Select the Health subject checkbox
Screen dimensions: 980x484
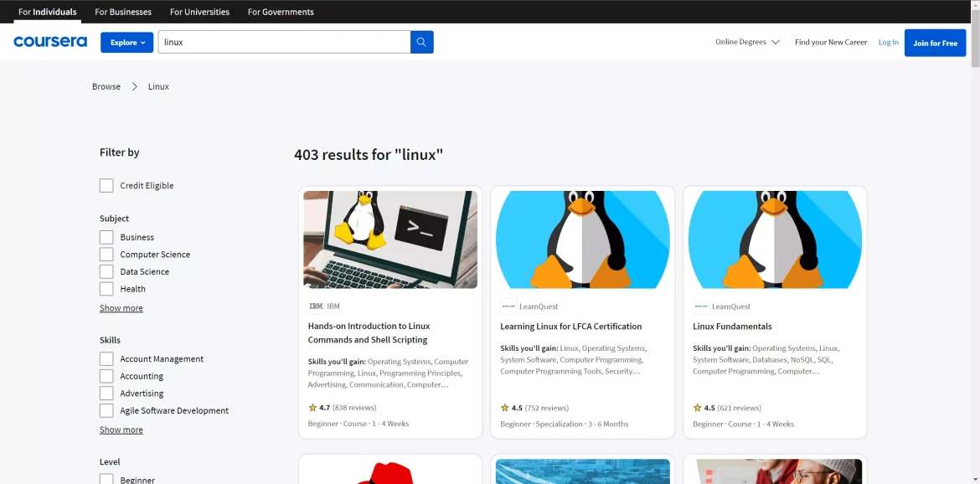(x=106, y=289)
